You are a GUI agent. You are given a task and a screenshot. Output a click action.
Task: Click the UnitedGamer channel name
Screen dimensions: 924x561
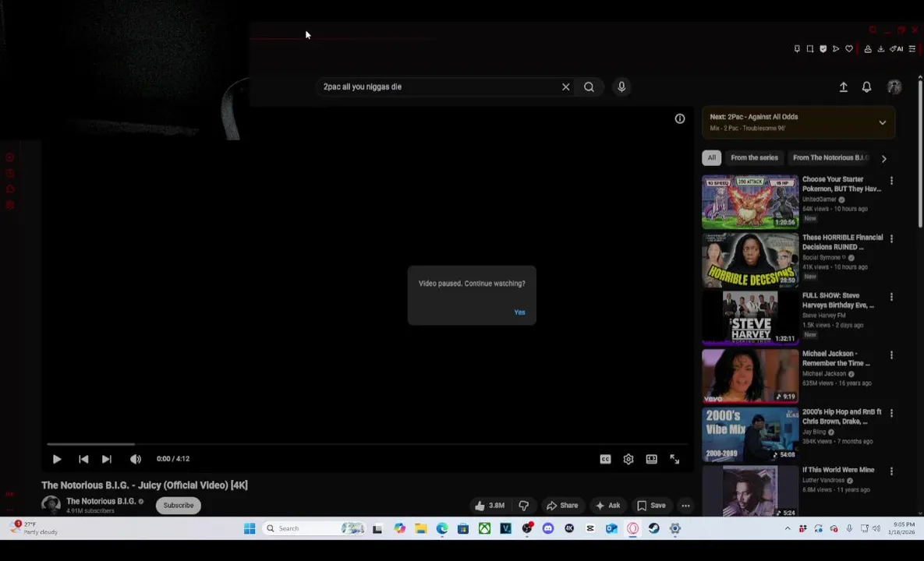pyautogui.click(x=819, y=199)
